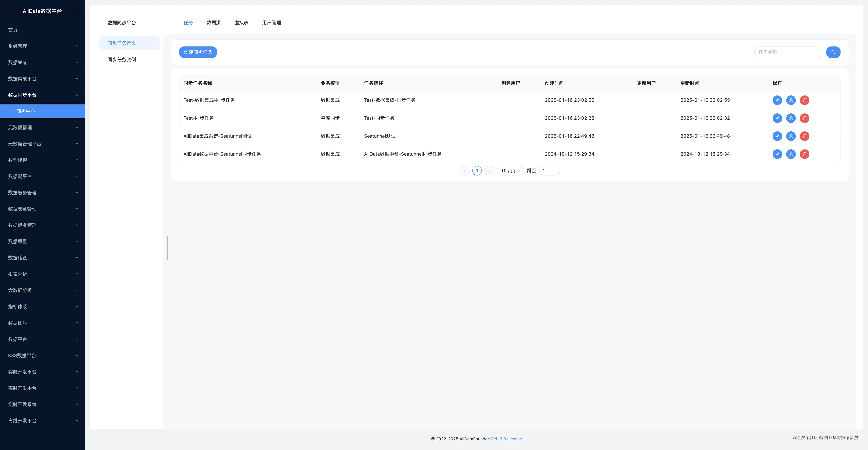Click the search magnifier button
This screenshot has width=868, height=450.
pos(833,52)
